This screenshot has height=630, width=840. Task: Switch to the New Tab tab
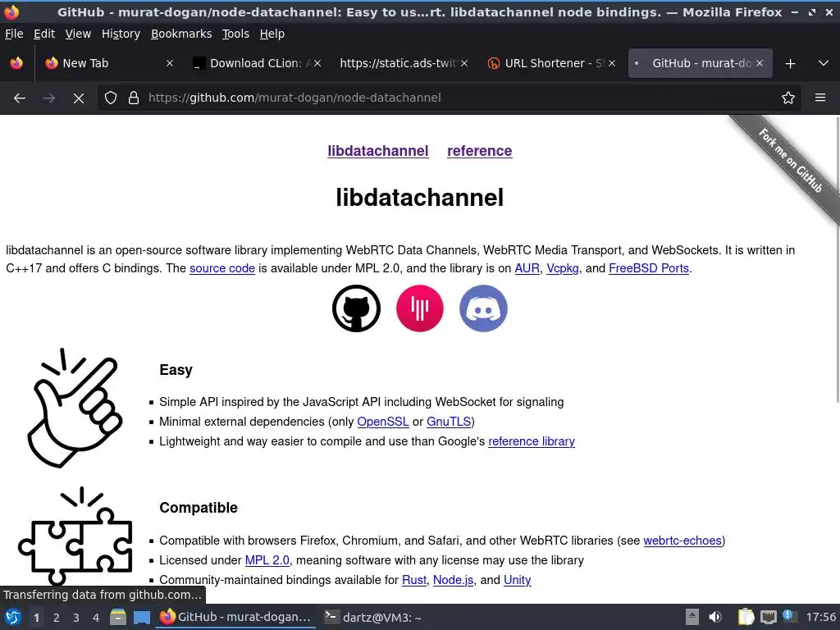tap(109, 63)
